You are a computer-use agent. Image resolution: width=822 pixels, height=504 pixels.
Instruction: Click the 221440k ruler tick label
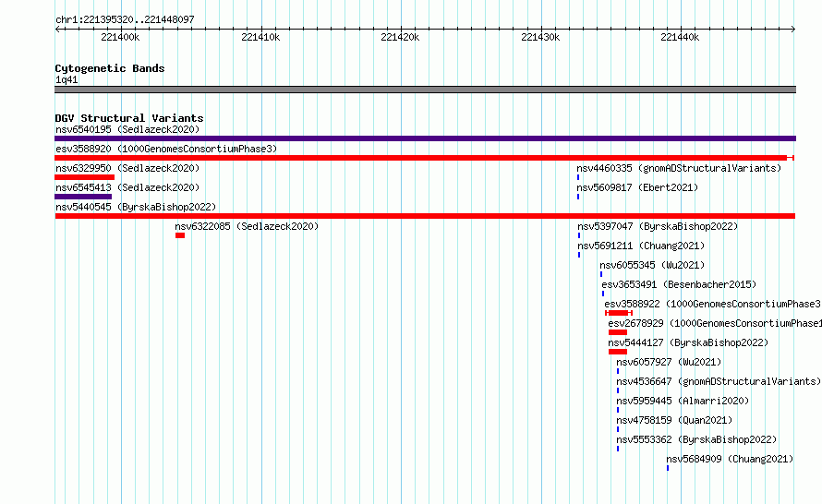click(680, 37)
